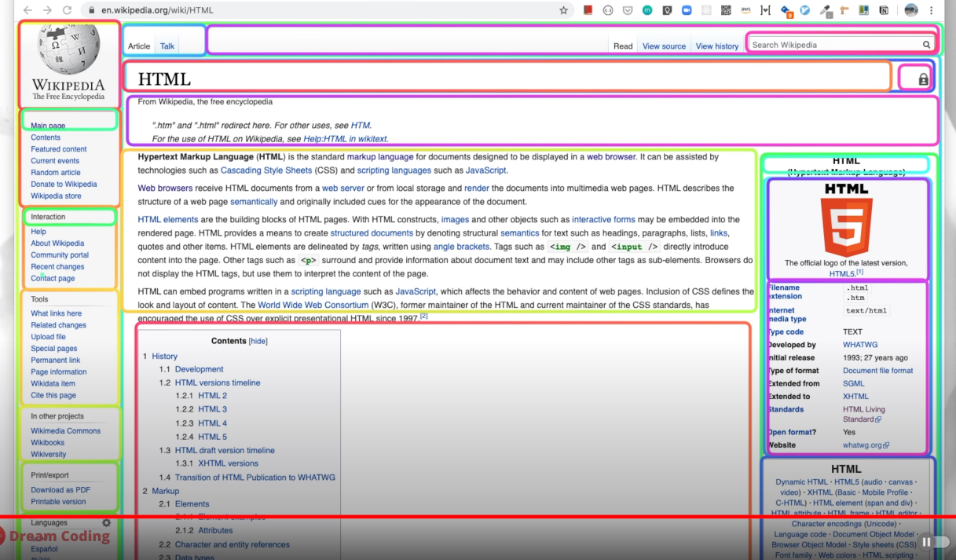
Task: Open the eyedropper color picker extension
Action: 826,10
